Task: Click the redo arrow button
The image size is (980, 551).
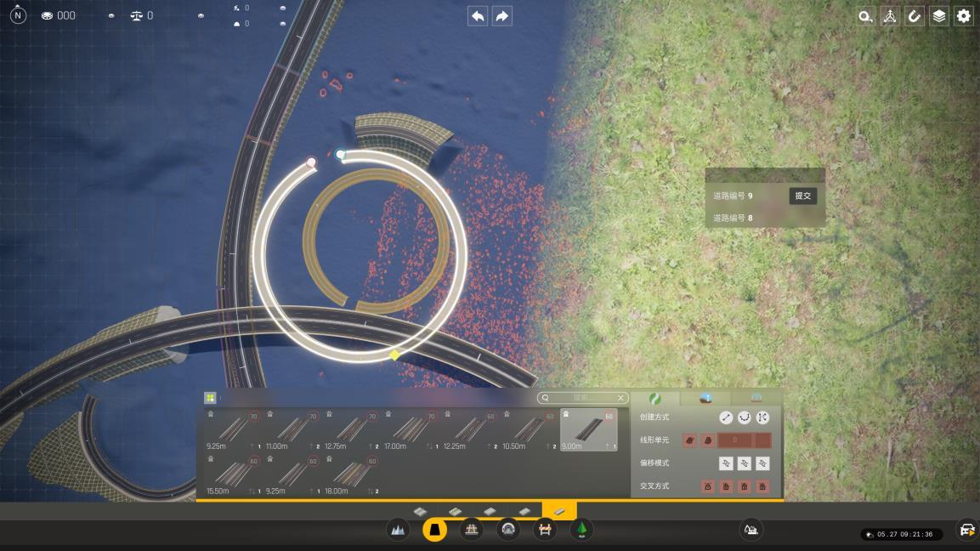Action: click(x=501, y=16)
